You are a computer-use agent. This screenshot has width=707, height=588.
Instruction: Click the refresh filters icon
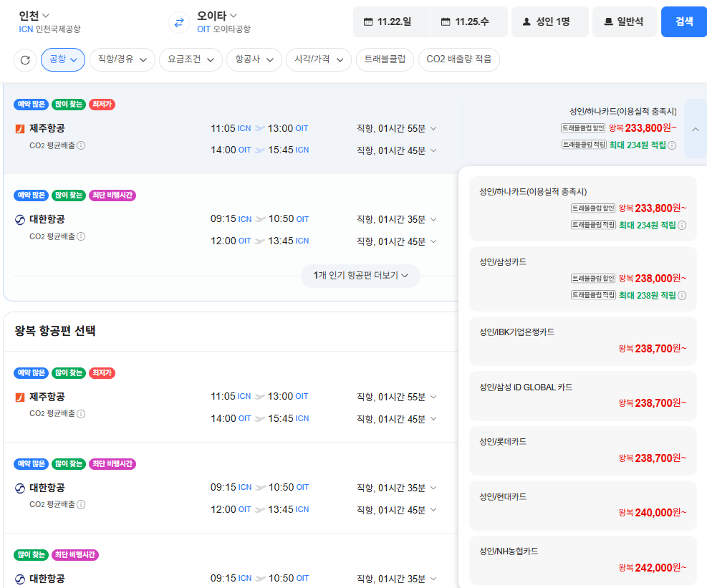tap(25, 59)
